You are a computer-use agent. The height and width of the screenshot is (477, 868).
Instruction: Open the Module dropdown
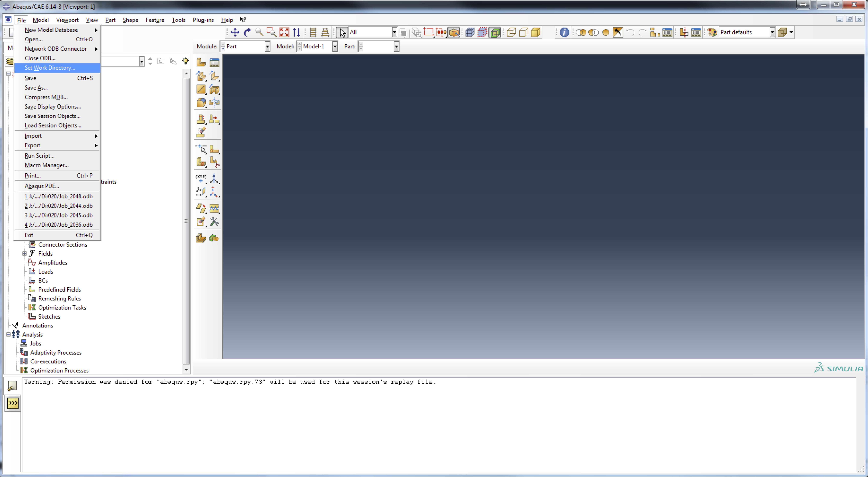click(267, 46)
